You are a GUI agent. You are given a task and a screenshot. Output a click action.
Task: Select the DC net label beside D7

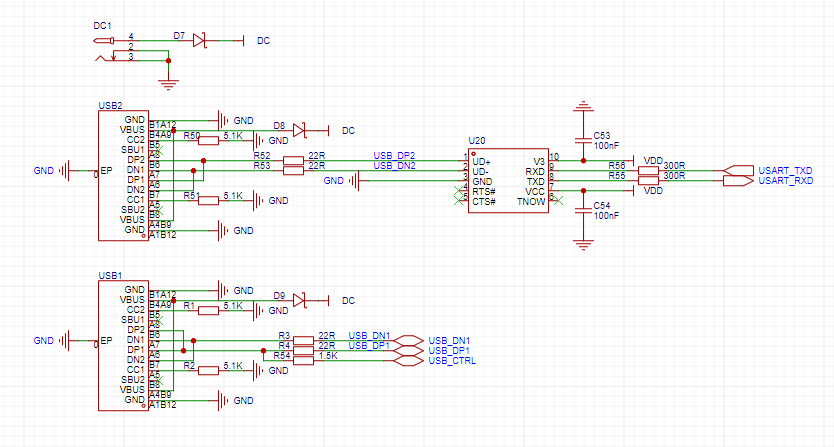[x=263, y=40]
